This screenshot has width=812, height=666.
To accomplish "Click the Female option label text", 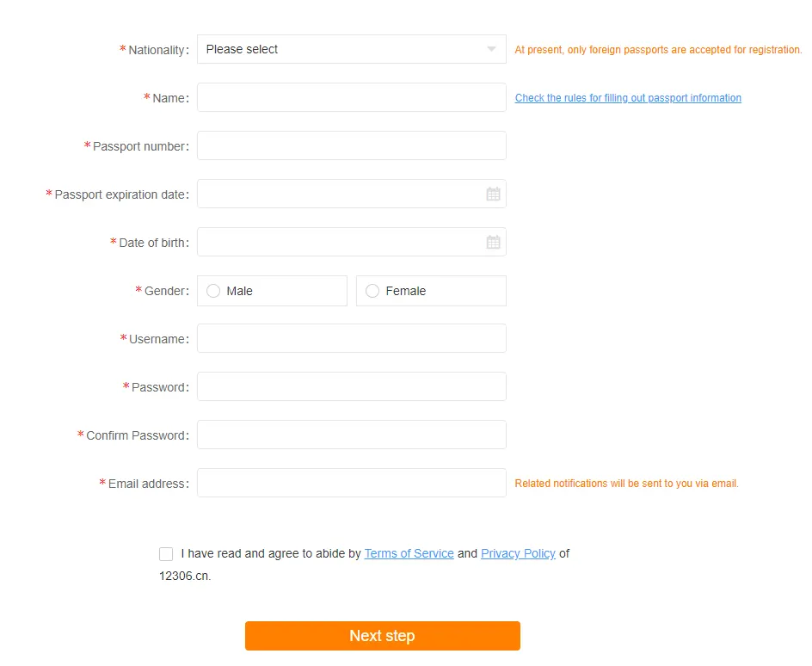I will coord(406,291).
